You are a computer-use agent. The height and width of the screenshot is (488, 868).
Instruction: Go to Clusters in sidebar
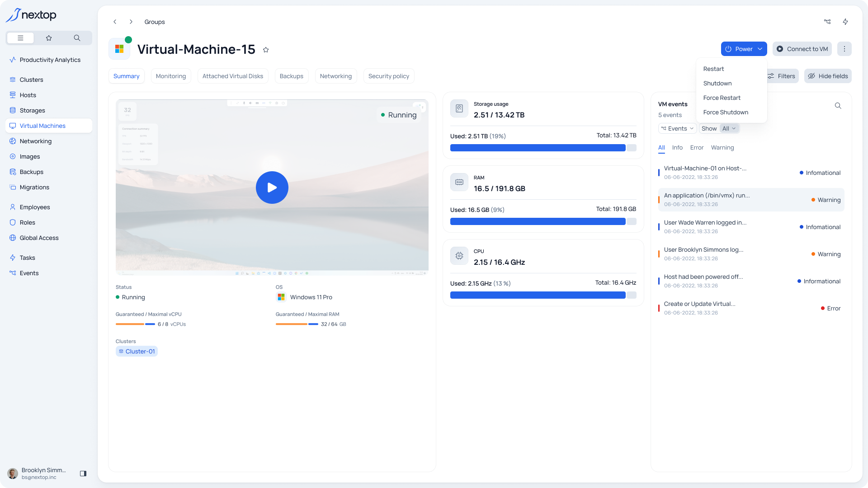click(x=49, y=80)
